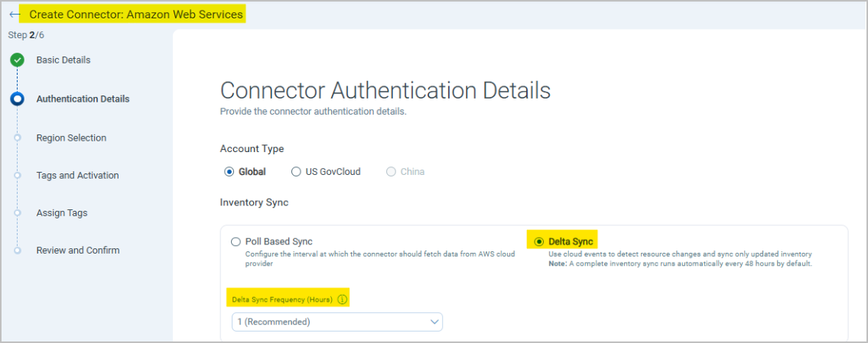Viewport: 868px width, 343px height.
Task: Go back using the left arrow icon
Action: click(x=15, y=15)
